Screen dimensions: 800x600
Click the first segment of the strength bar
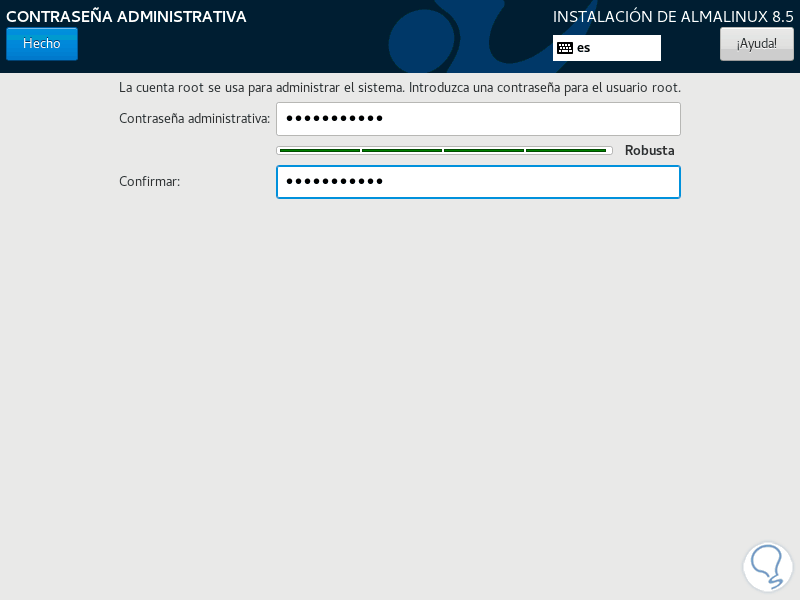320,151
